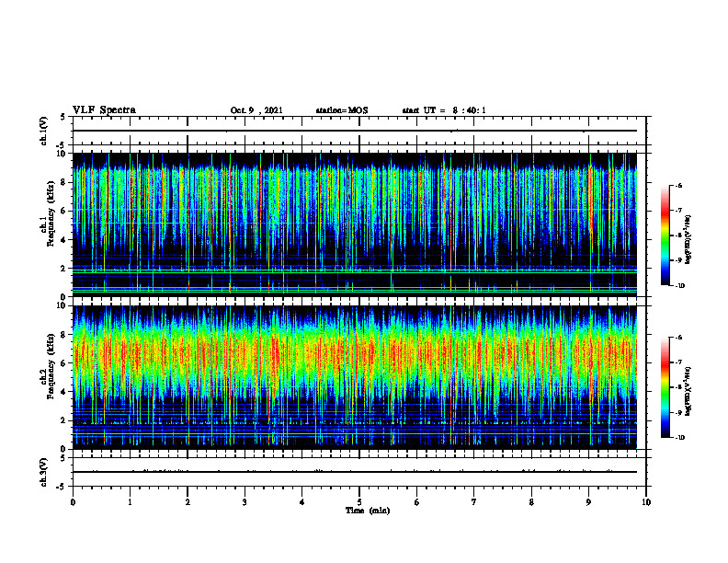Click the ch.2 frequency tick "2"

[x=63, y=420]
